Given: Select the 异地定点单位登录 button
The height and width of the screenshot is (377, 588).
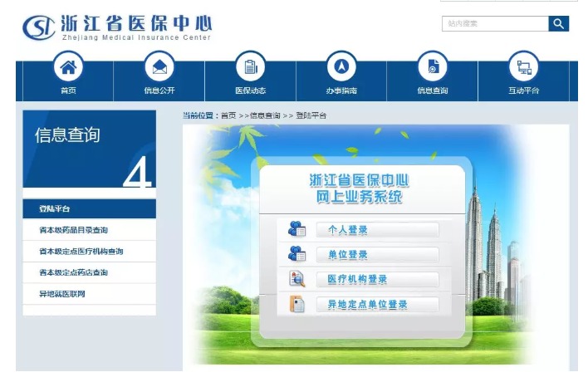Looking at the screenshot, I should pos(377,305).
